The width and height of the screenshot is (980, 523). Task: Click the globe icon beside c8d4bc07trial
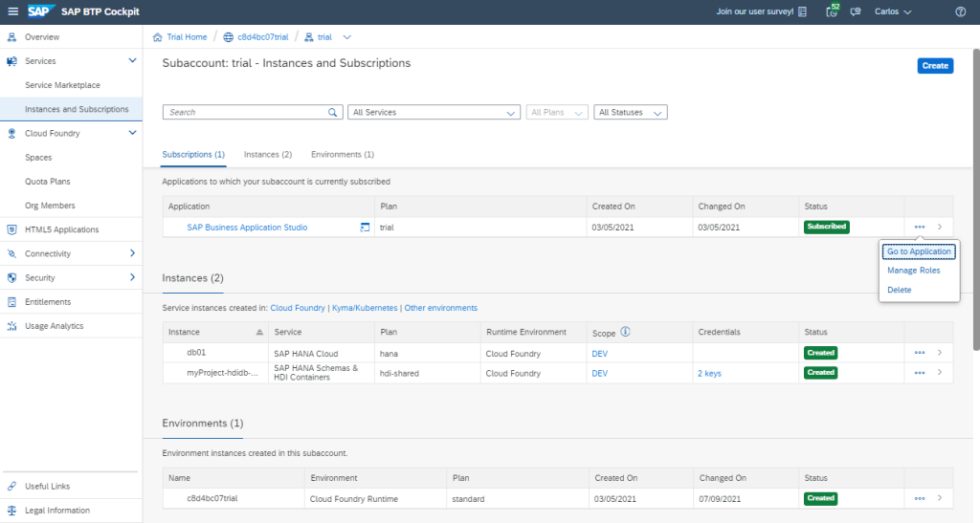(x=229, y=37)
